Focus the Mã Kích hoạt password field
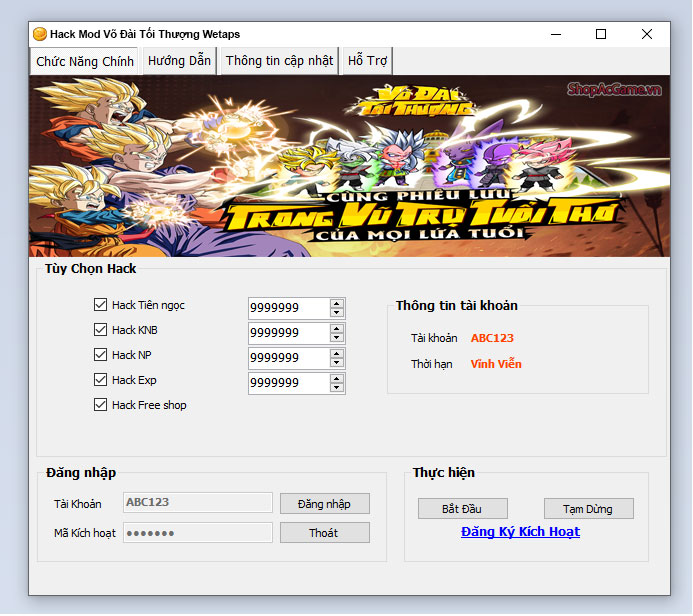 (198, 533)
